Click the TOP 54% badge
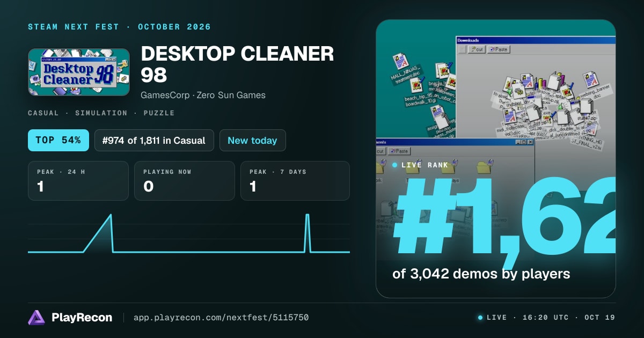Screen dimensions: 644x338 (58, 141)
